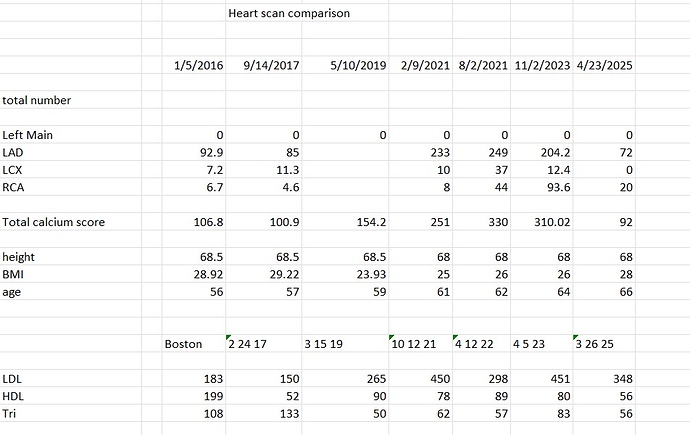The height and width of the screenshot is (435, 690).
Task: Select the 4/23/2025 date header cell
Action: 604,65
